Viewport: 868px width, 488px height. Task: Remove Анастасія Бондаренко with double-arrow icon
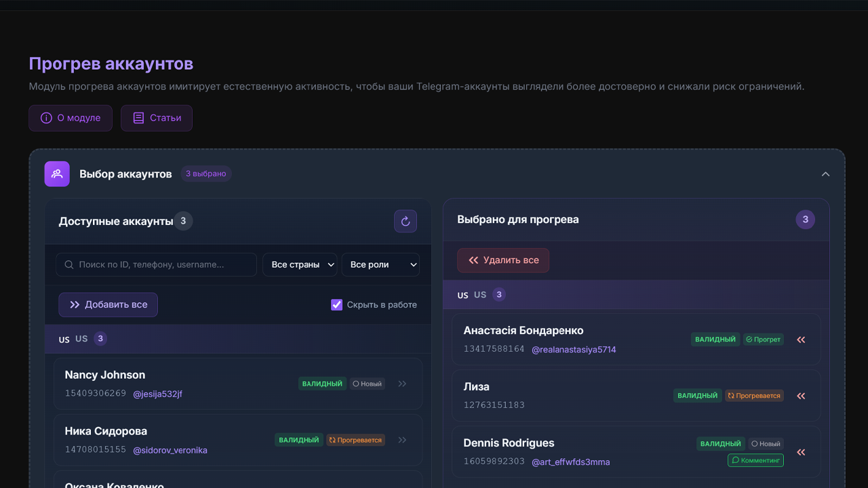801,340
